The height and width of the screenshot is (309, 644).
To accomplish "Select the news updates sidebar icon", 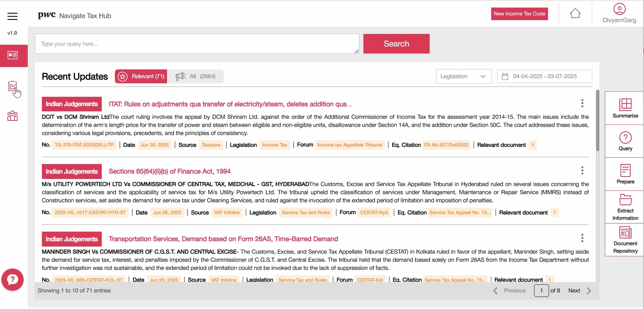I will [x=13, y=55].
